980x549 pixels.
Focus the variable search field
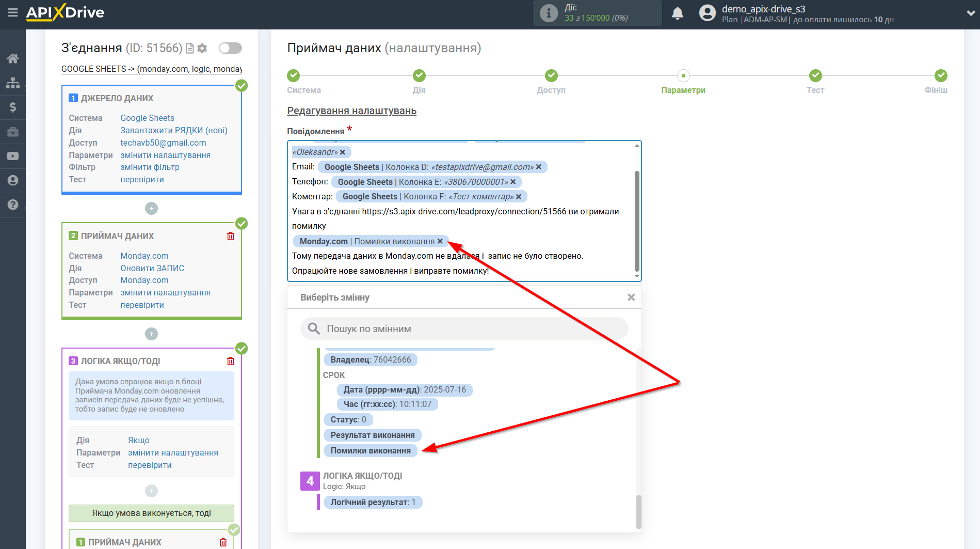click(x=464, y=328)
